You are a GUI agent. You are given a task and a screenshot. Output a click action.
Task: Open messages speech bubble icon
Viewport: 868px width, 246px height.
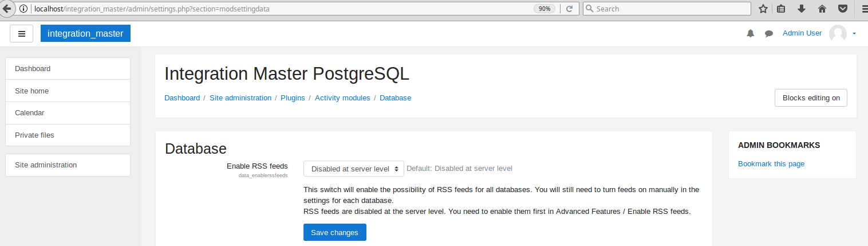[769, 34]
